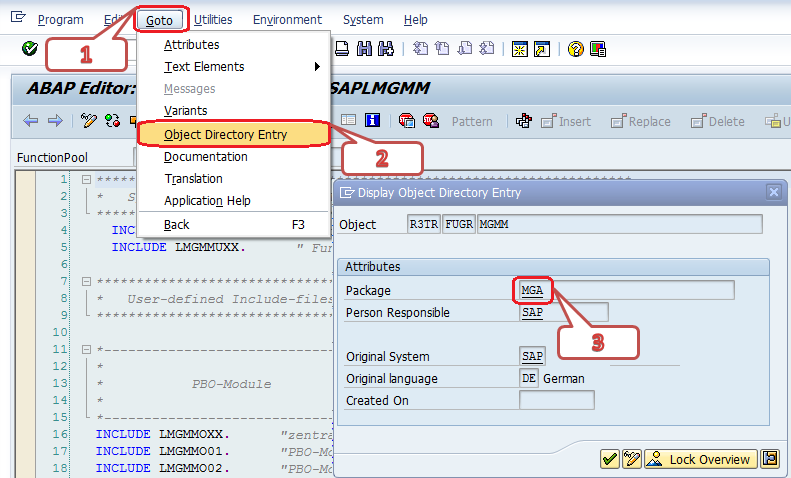Open the Utilities menu

[x=213, y=20]
